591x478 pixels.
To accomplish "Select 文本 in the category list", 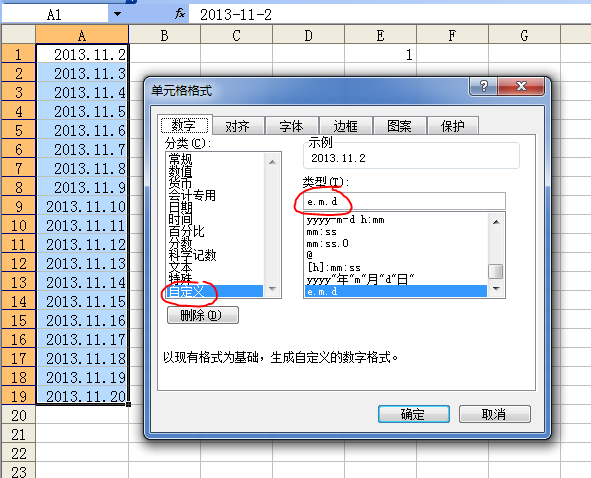I will coord(215,267).
